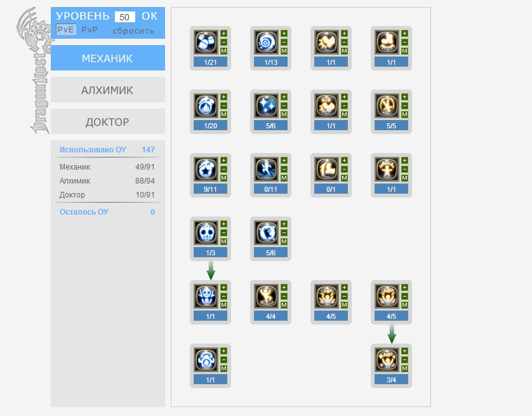Click the 1/21 level counter

click(x=210, y=62)
